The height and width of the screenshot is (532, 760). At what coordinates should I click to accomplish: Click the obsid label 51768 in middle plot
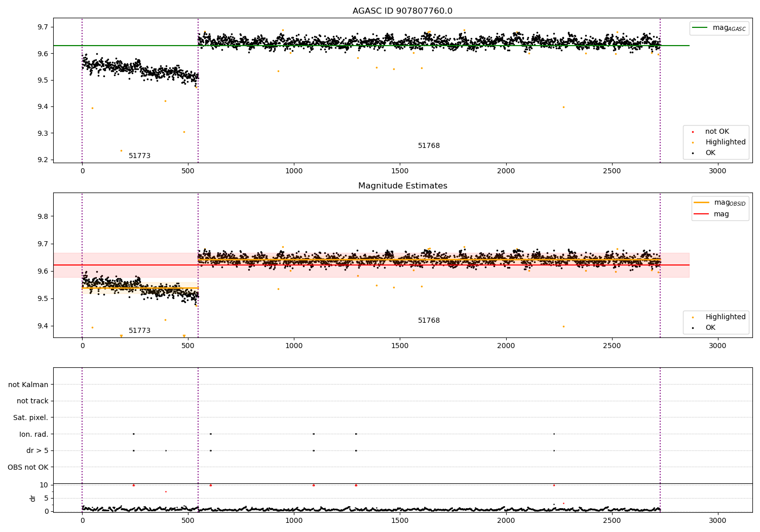pos(429,321)
